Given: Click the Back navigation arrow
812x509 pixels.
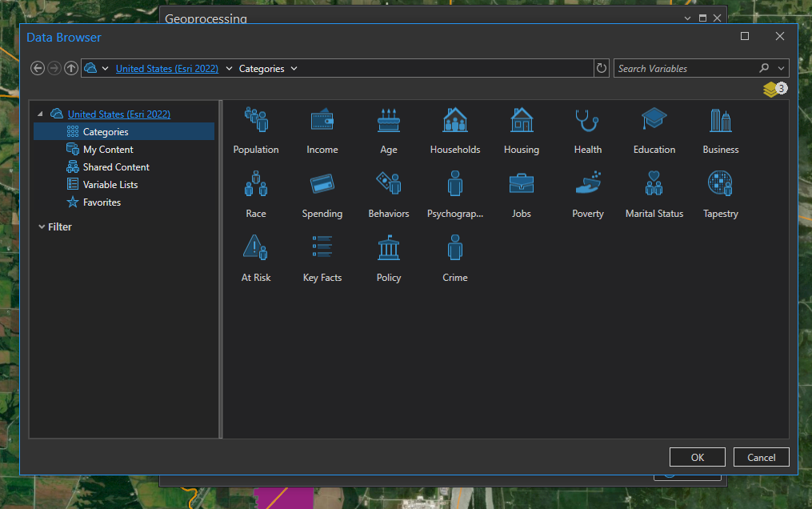Looking at the screenshot, I should (38, 68).
